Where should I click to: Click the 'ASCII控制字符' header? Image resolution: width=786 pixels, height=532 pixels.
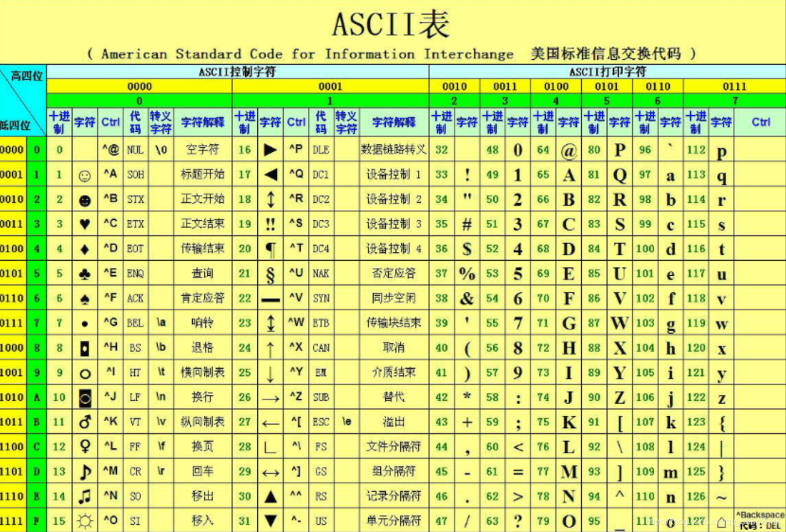point(237,71)
